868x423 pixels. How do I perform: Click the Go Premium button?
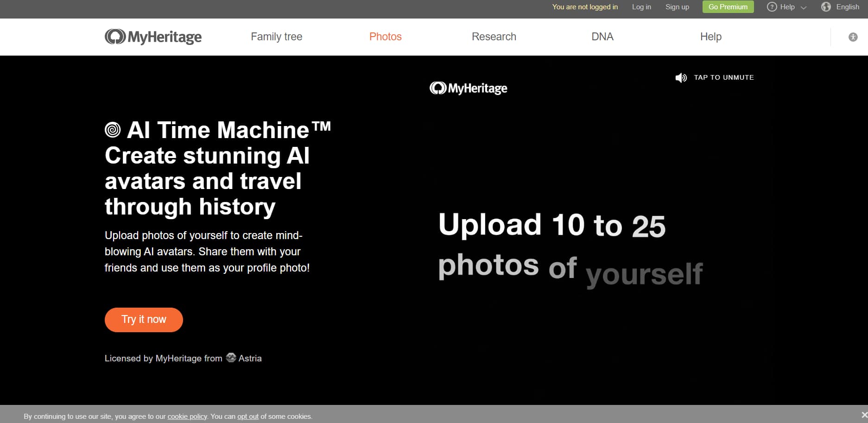tap(728, 6)
